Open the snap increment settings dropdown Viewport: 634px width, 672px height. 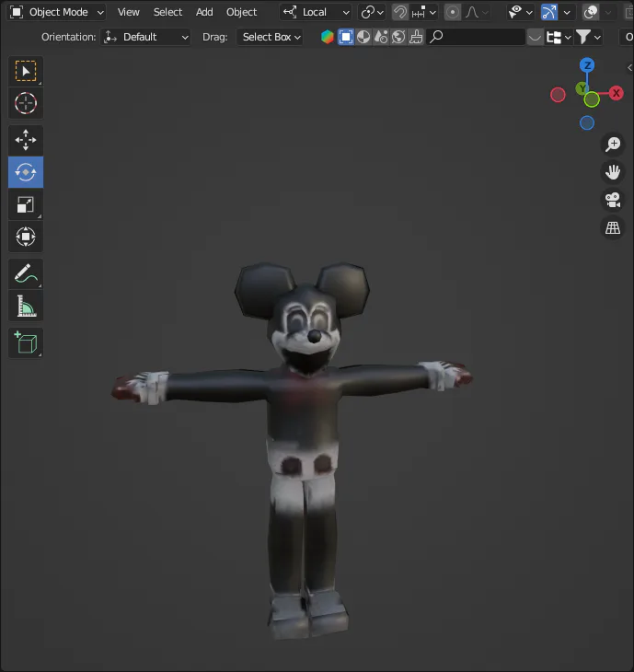click(x=423, y=13)
